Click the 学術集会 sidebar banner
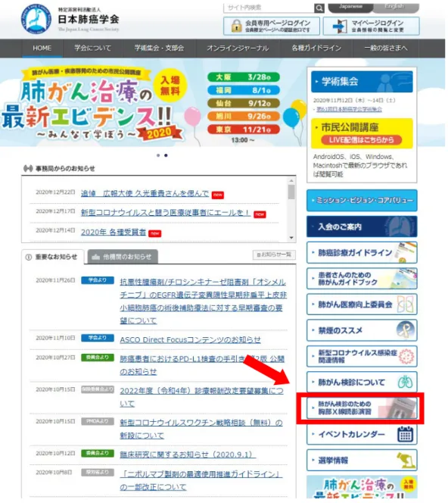 (362, 82)
